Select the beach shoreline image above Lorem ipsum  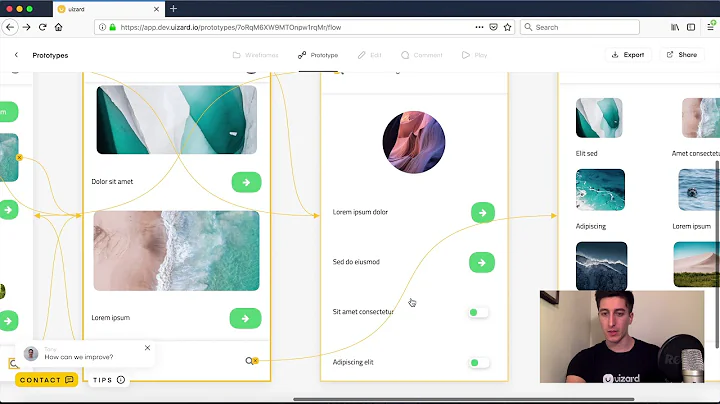click(x=176, y=251)
